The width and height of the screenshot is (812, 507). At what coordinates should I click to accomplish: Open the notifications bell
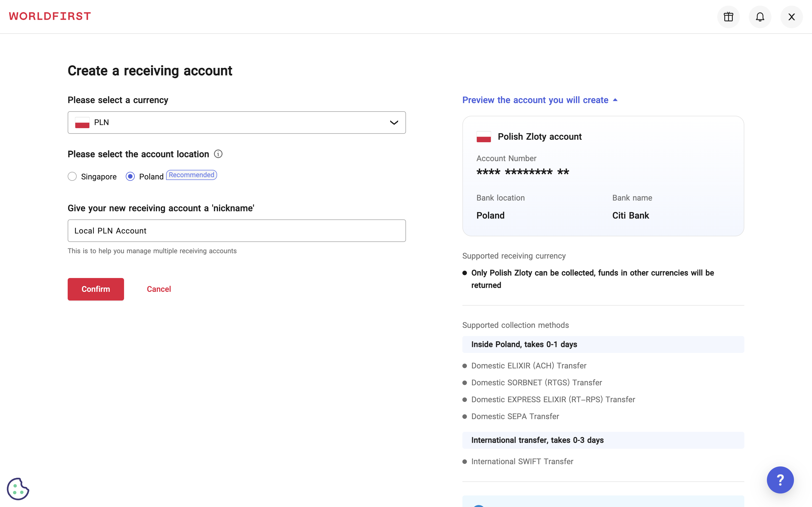click(x=760, y=17)
